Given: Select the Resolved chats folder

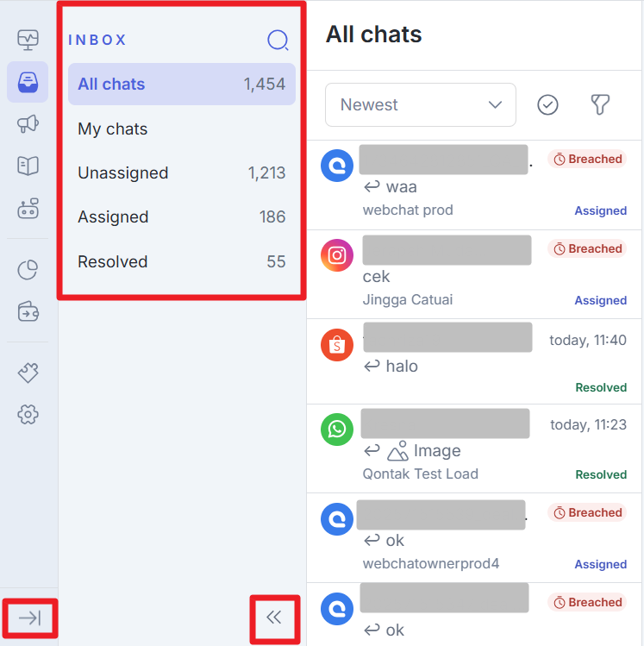Looking at the screenshot, I should click(x=181, y=261).
